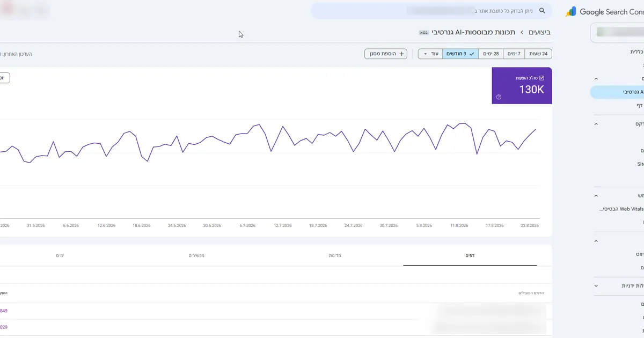Collapse the sidebar section just above the manual actions section

click(596, 241)
